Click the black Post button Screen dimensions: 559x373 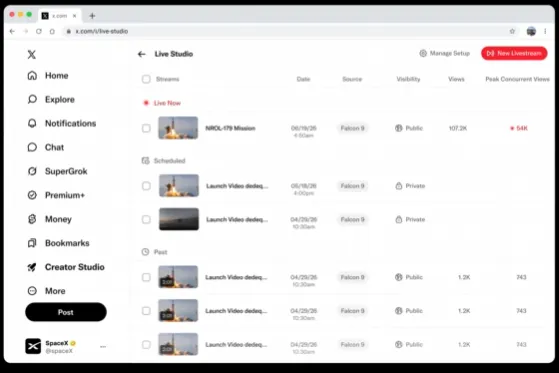point(66,312)
